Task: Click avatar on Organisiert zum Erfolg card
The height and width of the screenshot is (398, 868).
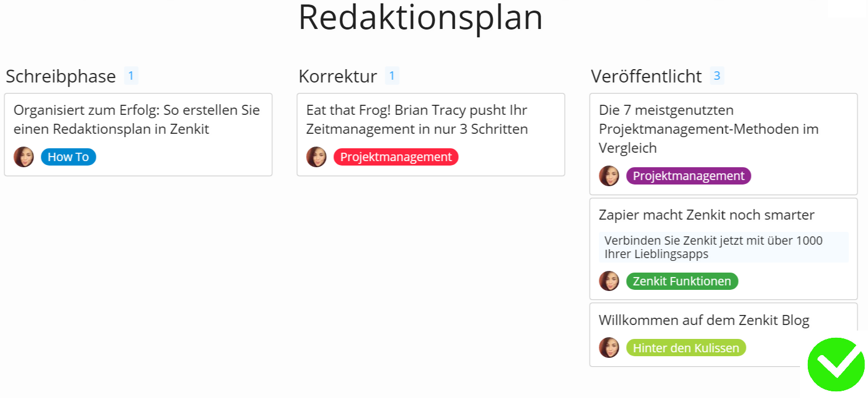Action: (24, 157)
